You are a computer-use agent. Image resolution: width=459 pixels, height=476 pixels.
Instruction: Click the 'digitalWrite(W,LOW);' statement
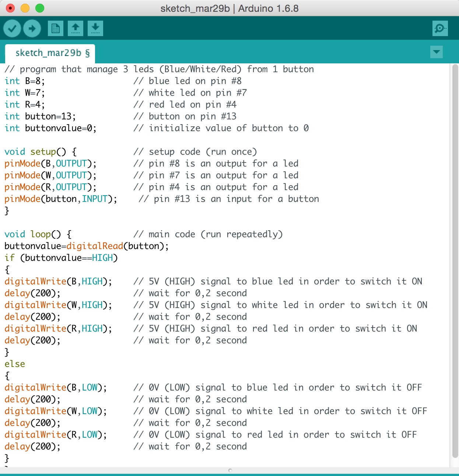[56, 411]
